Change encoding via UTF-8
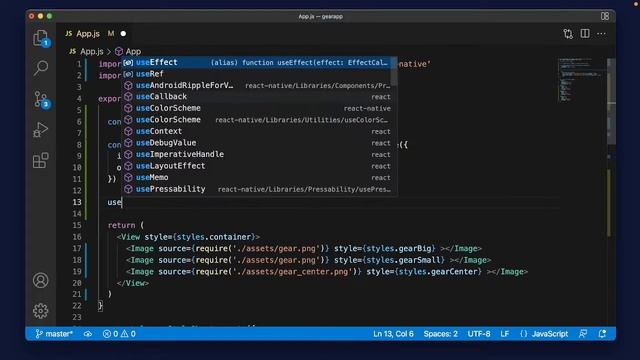The height and width of the screenshot is (360, 640). 479,334
